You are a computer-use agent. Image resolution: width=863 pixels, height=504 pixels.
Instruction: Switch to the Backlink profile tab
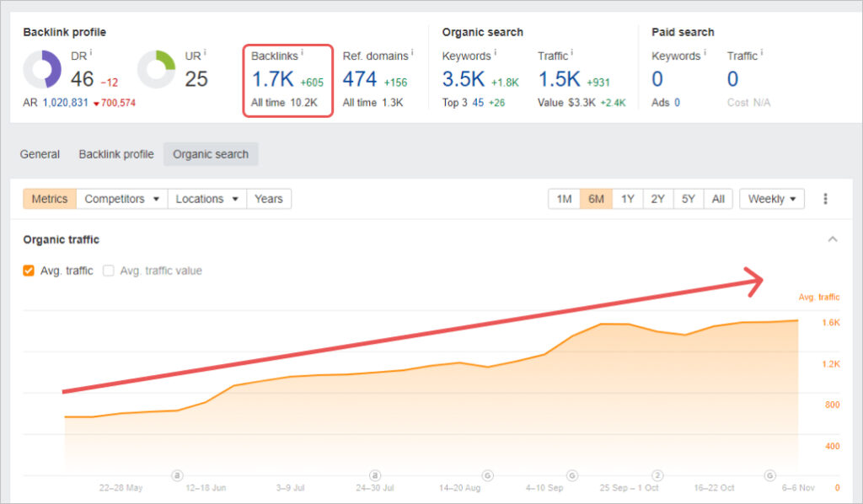click(x=115, y=154)
